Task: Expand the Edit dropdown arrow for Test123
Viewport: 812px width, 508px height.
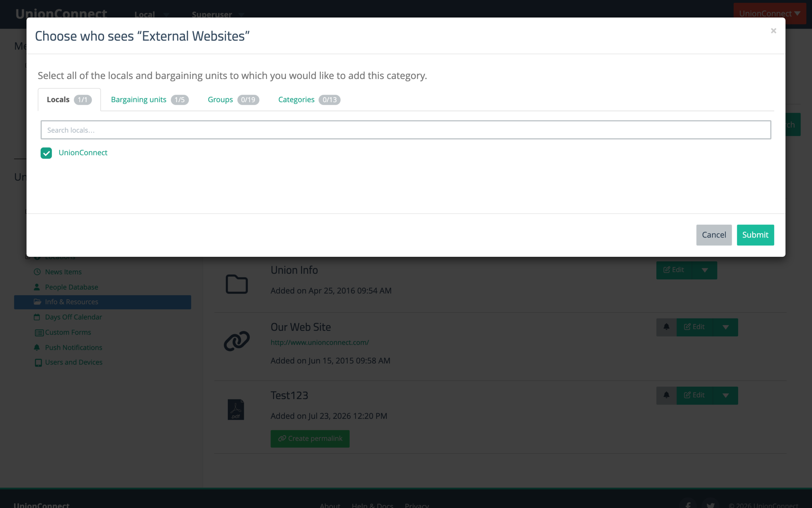Action: coord(726,396)
